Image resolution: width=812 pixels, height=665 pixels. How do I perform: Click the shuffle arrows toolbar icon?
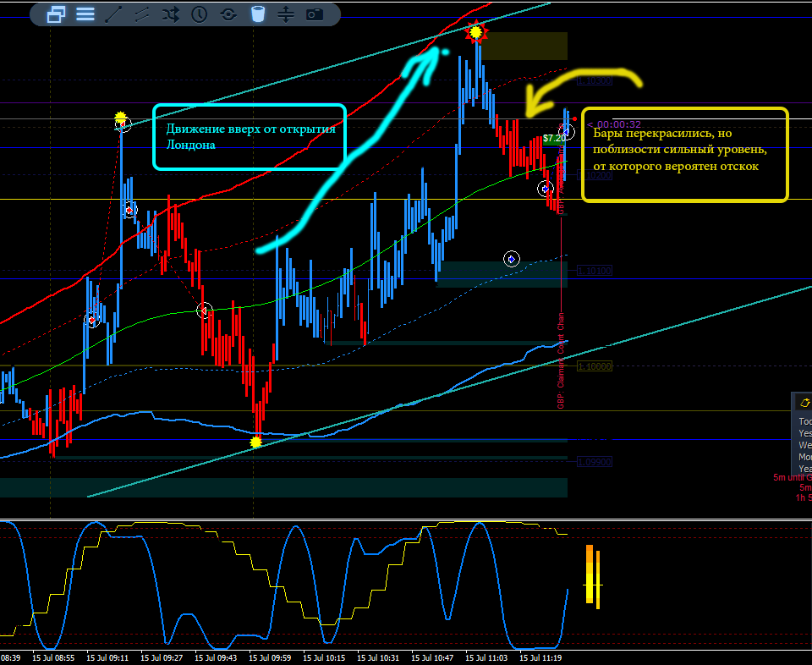[170, 14]
